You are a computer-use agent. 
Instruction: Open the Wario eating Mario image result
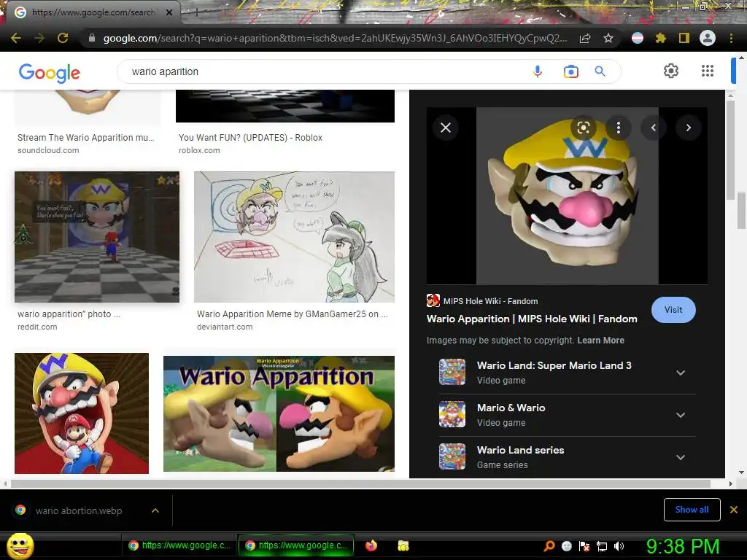[82, 413]
